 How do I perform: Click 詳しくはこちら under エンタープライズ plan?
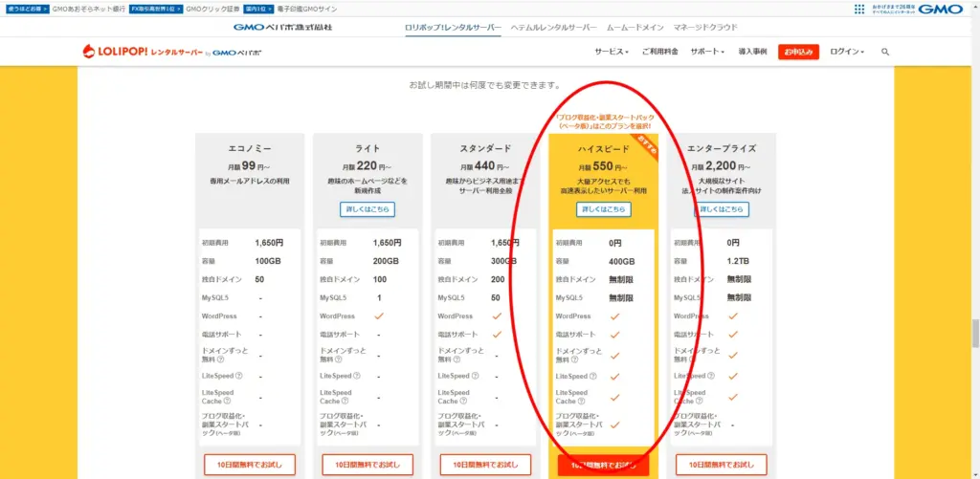coord(722,209)
